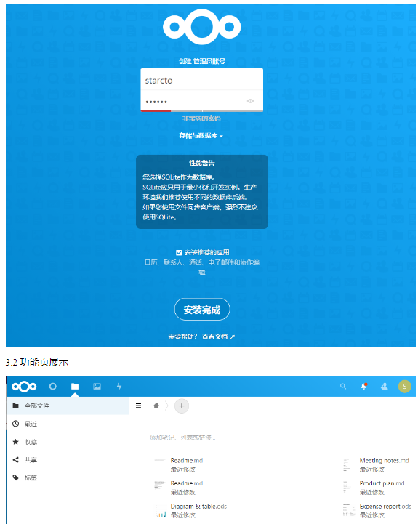418x532 pixels.
Task: Click the 添加笔记、列表或链接 text area
Action: pyautogui.click(x=183, y=438)
